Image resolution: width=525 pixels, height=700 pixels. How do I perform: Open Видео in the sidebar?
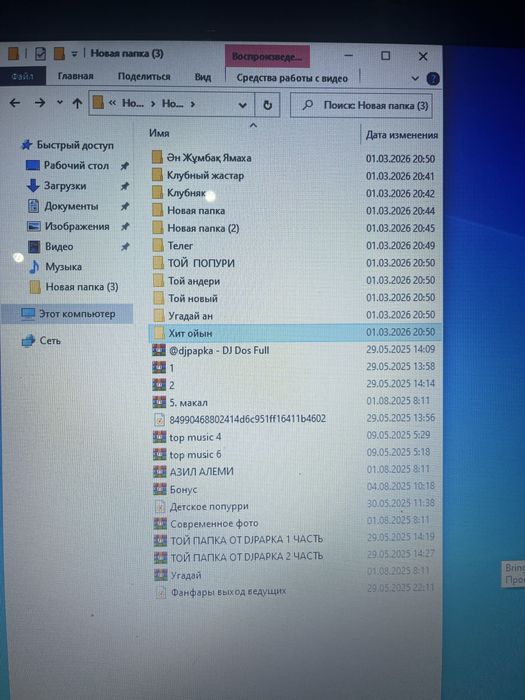coord(59,246)
